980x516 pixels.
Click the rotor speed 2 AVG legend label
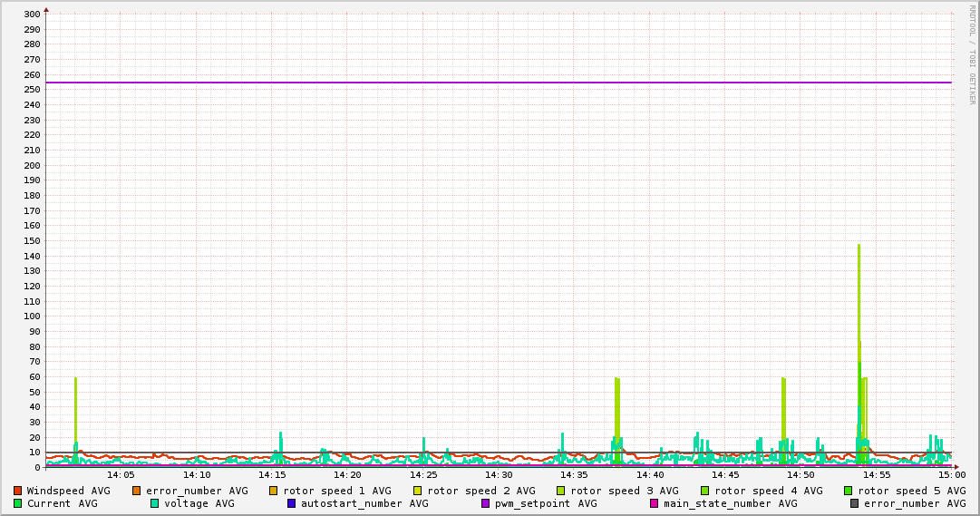coord(480,491)
